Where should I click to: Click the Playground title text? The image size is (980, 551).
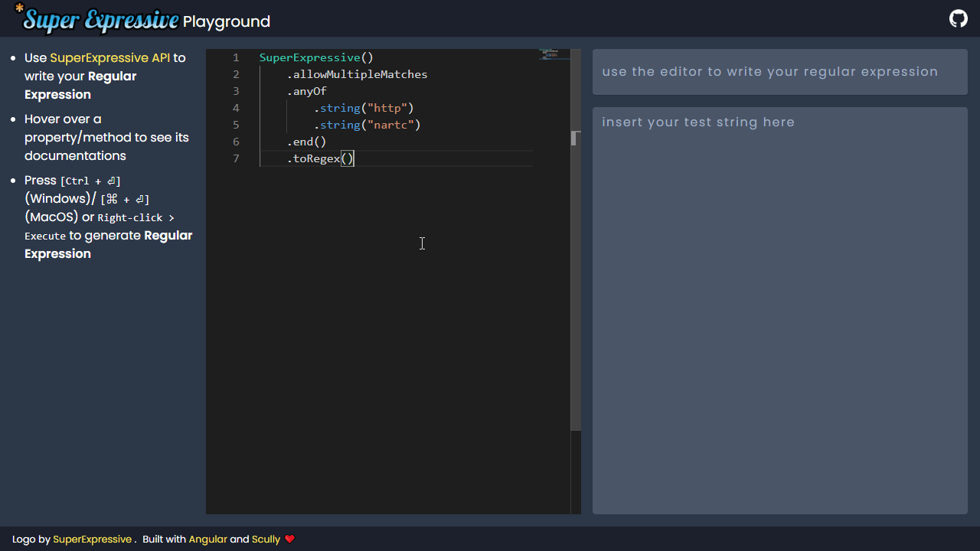pyautogui.click(x=227, y=21)
